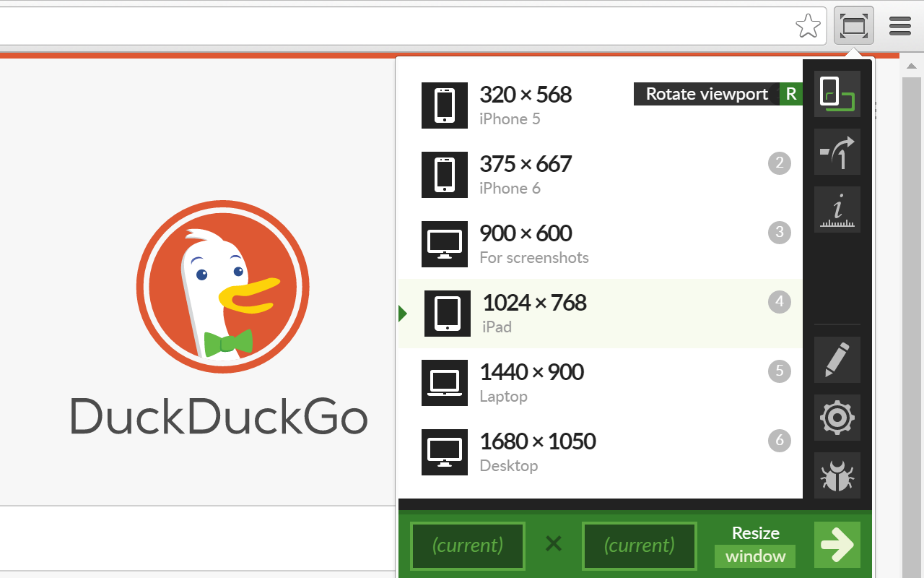Screen dimensions: 924x578
Task: Click the iPhone 5 phone icon
Action: (444, 105)
